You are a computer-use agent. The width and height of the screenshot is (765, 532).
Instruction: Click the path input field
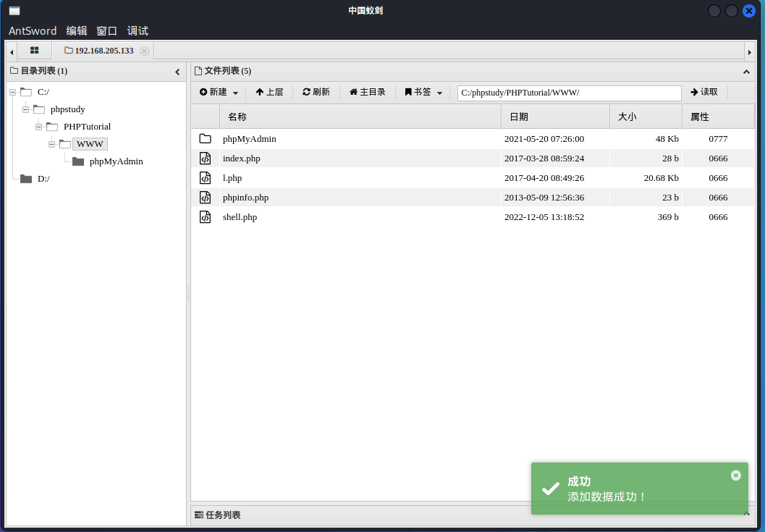point(570,93)
